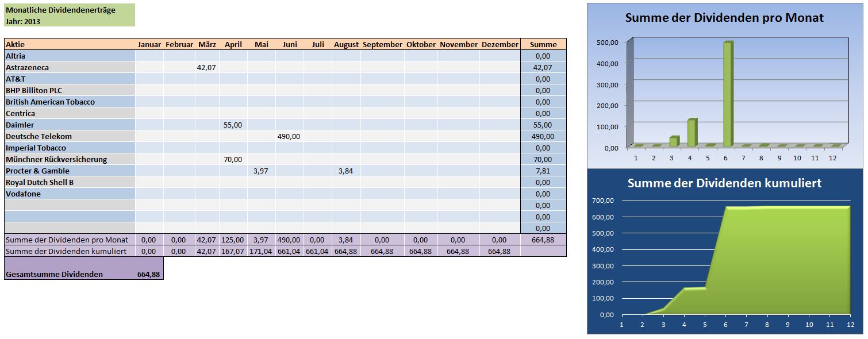This screenshot has width=868, height=339.
Task: Select Deutsche Telekom's Juni value 490,00
Action: 290,136
